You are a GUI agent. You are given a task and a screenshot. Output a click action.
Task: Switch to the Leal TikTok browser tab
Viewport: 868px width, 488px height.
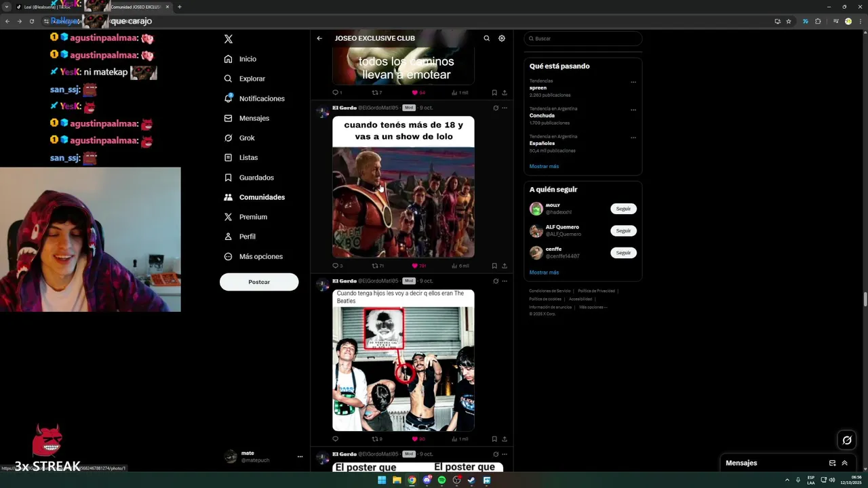tap(47, 7)
